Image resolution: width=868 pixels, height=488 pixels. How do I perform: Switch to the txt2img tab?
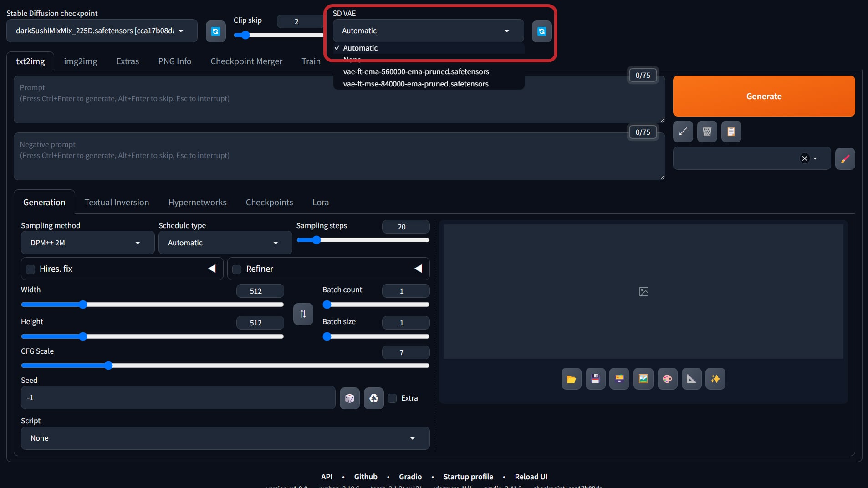tap(31, 61)
